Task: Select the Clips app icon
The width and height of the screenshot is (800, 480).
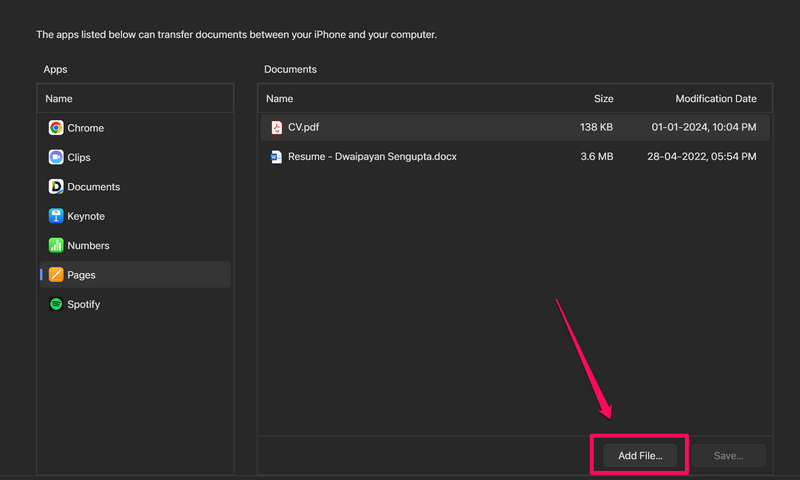Action: coord(56,157)
